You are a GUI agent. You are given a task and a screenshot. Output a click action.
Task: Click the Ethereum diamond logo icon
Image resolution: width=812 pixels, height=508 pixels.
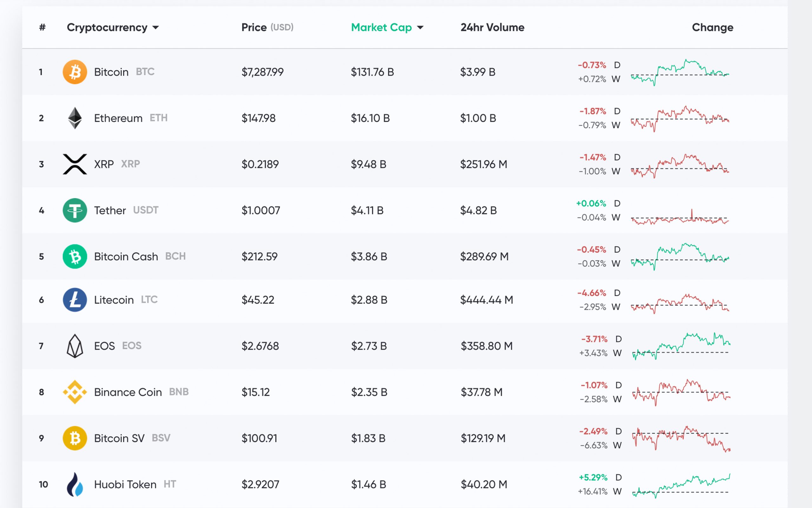tap(75, 118)
